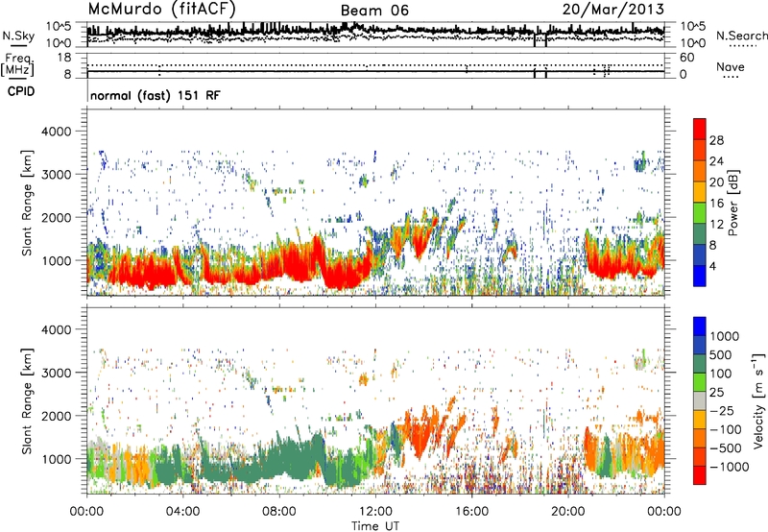Pick the bottom red segment of velocity colorbar
Viewport: 768px width, 532px height.
[700, 475]
